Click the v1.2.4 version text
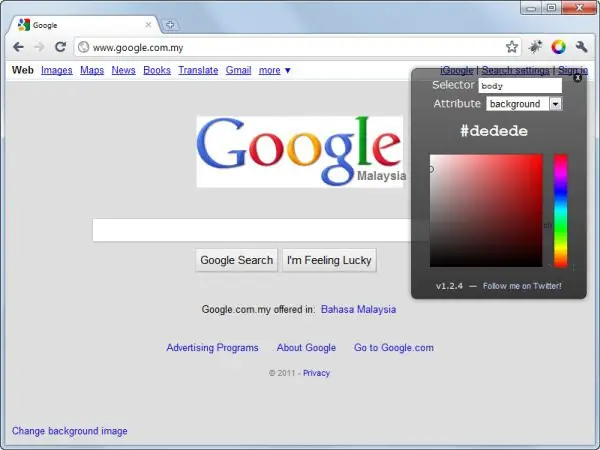This screenshot has width=600, height=450. (449, 286)
